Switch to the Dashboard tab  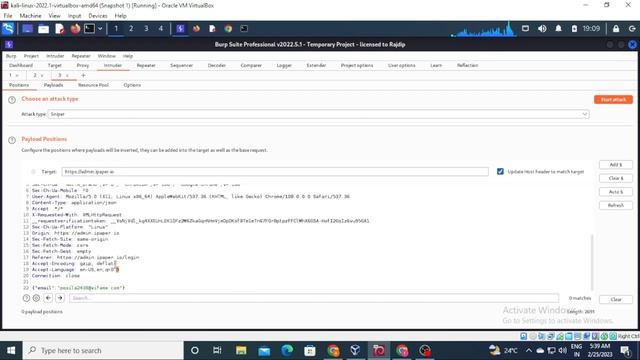pos(21,65)
